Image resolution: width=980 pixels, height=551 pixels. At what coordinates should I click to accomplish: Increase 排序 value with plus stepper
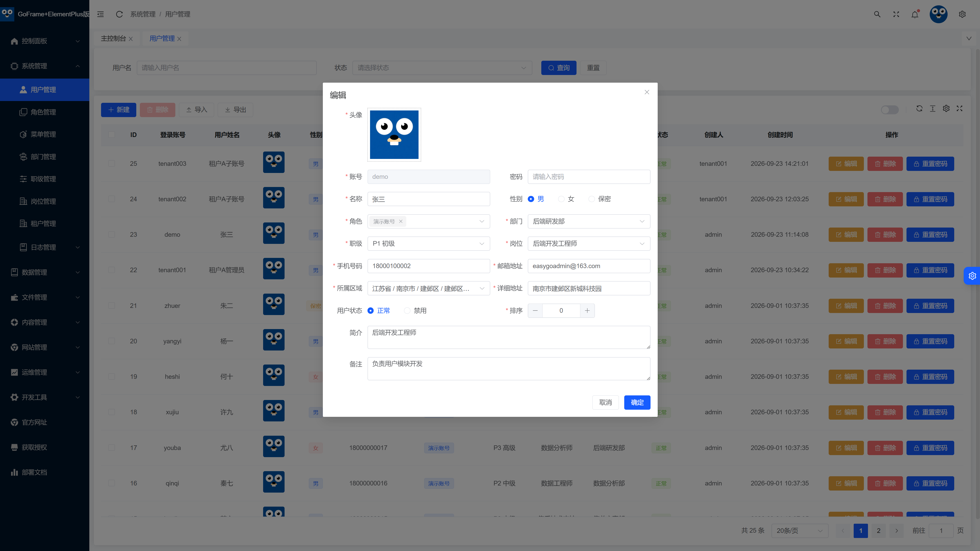(587, 311)
